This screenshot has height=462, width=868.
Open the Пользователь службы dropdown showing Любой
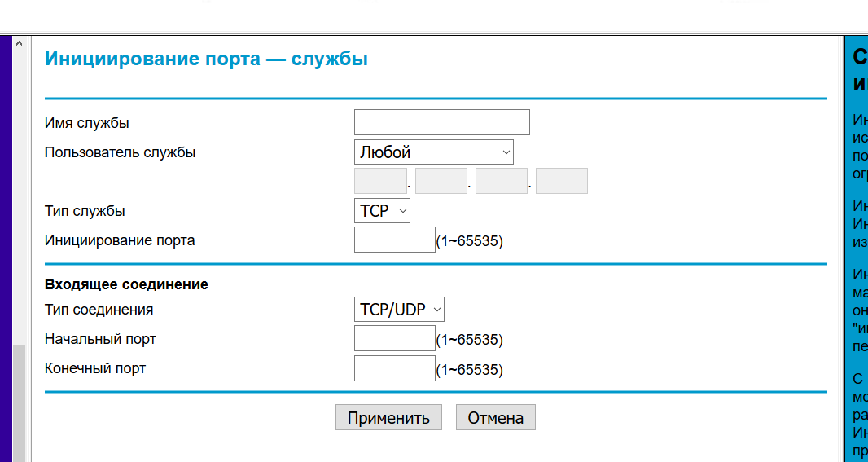(433, 152)
